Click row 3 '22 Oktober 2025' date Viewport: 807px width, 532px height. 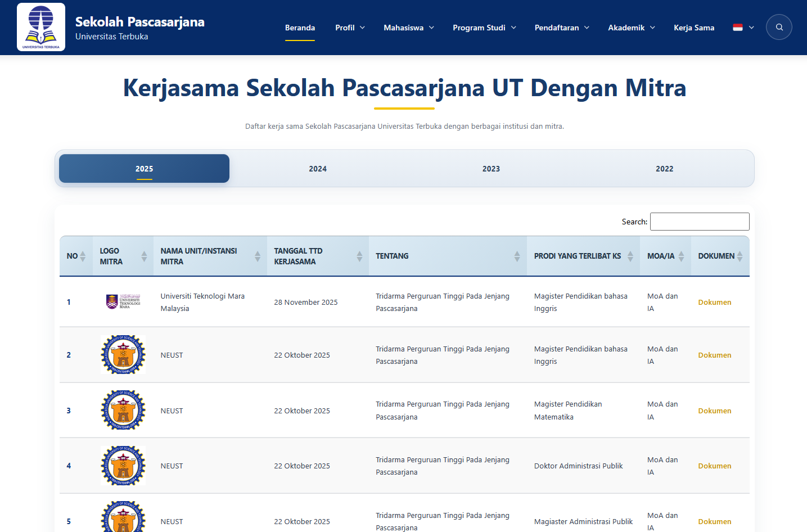tap(302, 411)
